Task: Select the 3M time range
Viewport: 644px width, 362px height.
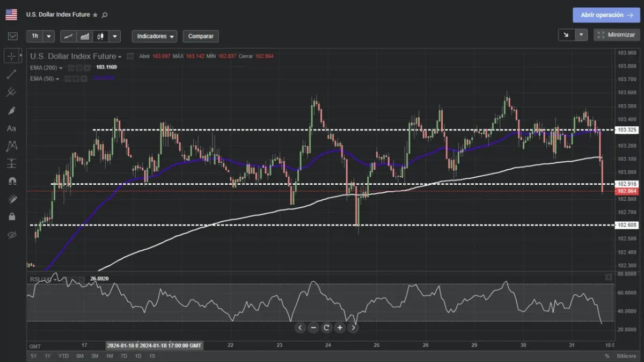Action: coord(94,356)
